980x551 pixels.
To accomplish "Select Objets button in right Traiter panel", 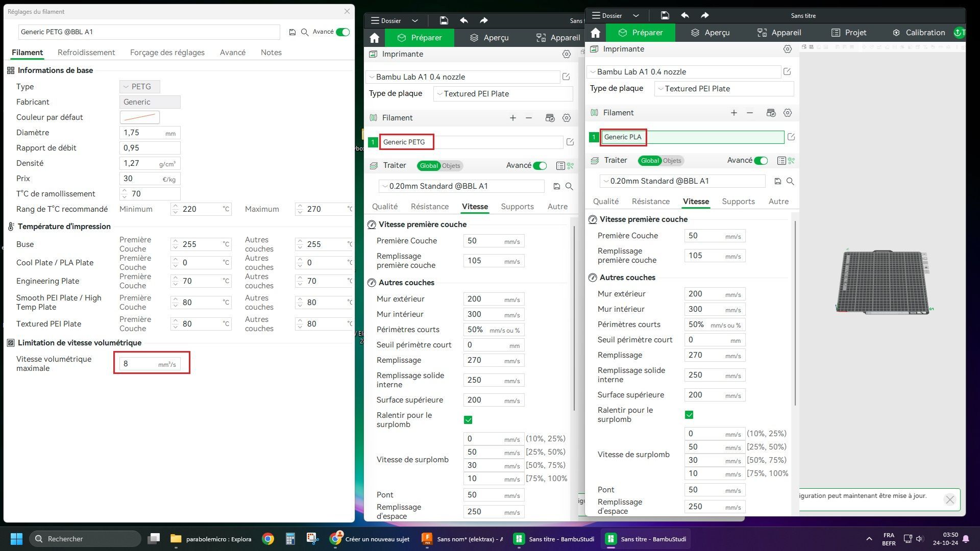I will tap(672, 161).
